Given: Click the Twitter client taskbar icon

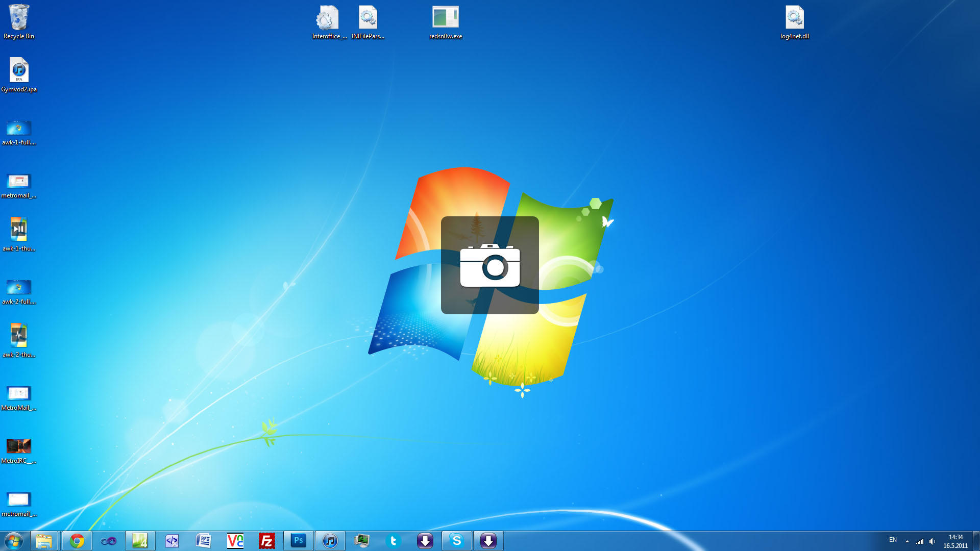Looking at the screenshot, I should click(394, 541).
